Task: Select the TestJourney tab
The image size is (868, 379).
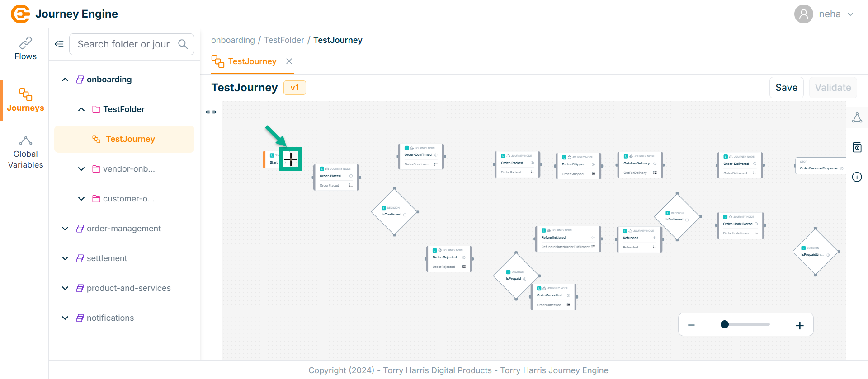Action: point(252,61)
